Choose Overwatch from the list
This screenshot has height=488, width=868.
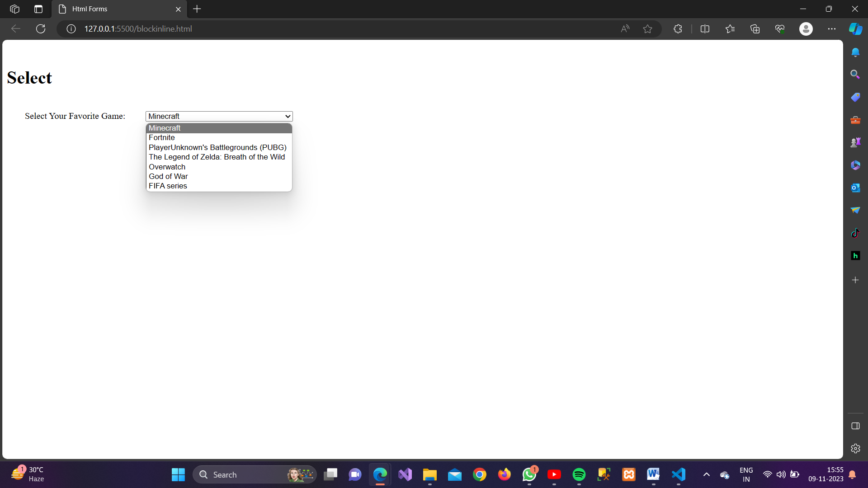click(x=219, y=167)
